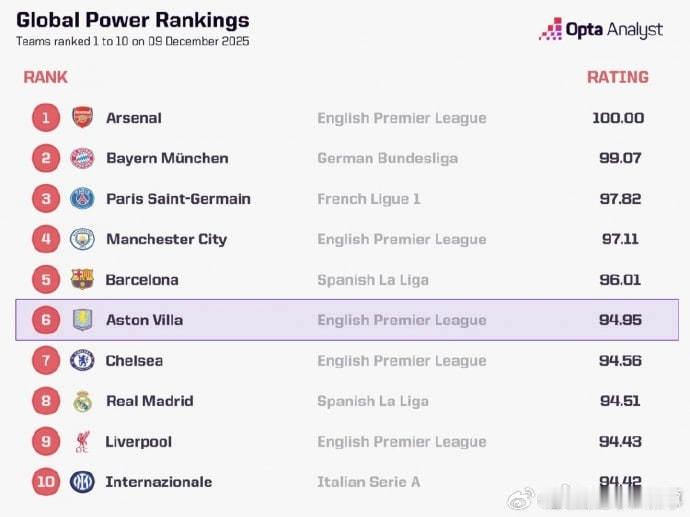Screen dimensions: 690x517
Task: Select the RANK column header
Action: tap(46, 77)
